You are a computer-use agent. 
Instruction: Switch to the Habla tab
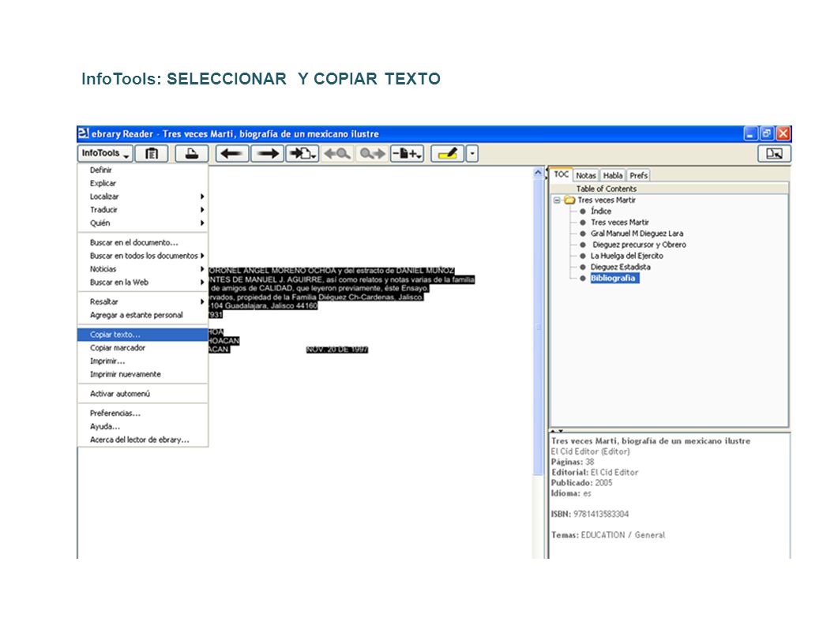613,175
